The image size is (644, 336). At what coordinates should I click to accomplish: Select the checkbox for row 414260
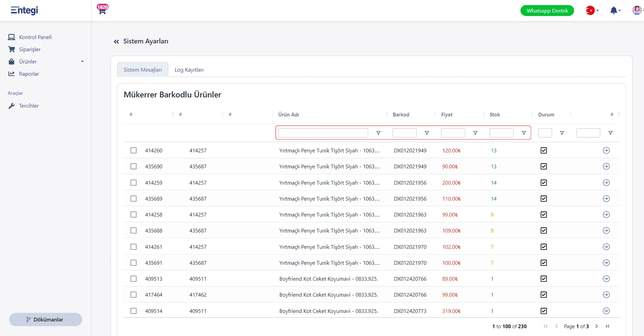[134, 150]
